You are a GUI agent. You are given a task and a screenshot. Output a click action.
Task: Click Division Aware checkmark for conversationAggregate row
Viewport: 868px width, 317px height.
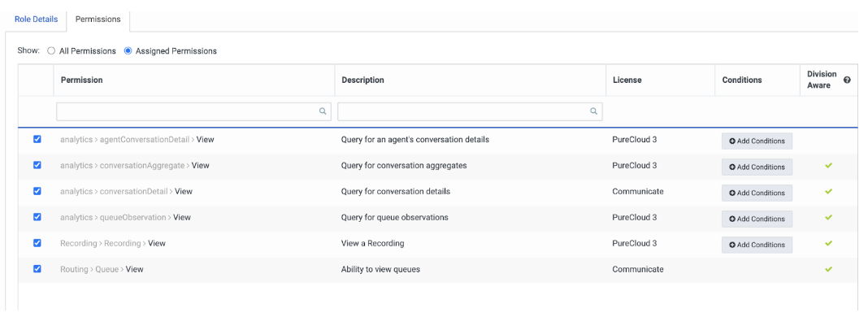[x=829, y=166]
